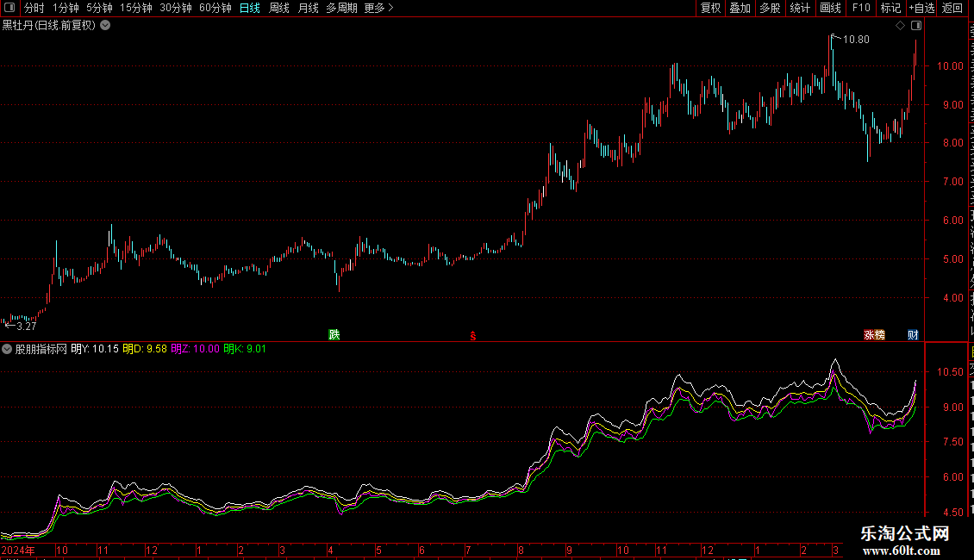Click the red $ dividend marker
Image resolution: width=974 pixels, height=560 pixels.
tap(473, 336)
